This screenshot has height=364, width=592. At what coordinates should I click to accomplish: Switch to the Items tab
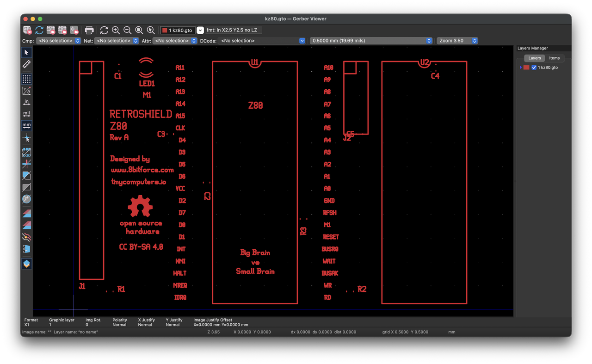554,58
